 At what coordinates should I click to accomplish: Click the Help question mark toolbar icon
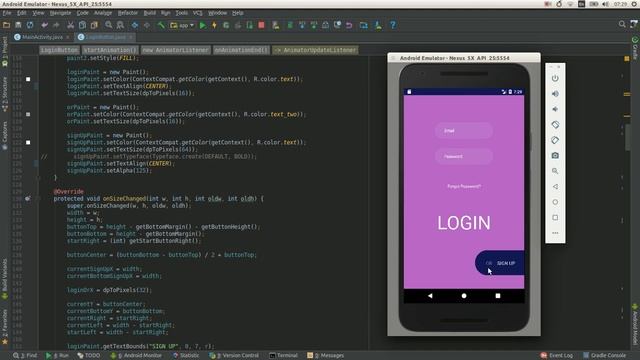pos(393,25)
